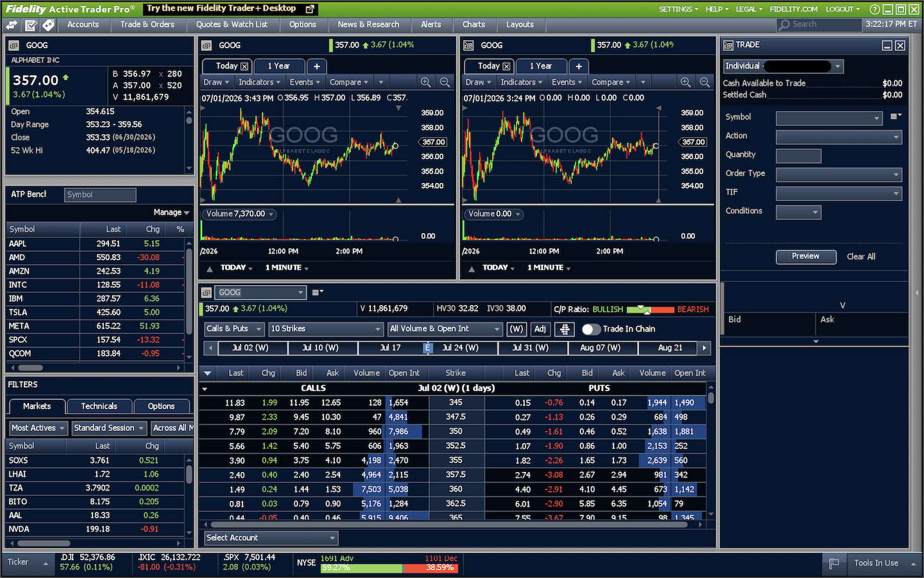Viewport: 924px width, 578px height.
Task: Add a new tab in the second chart
Action: point(579,66)
